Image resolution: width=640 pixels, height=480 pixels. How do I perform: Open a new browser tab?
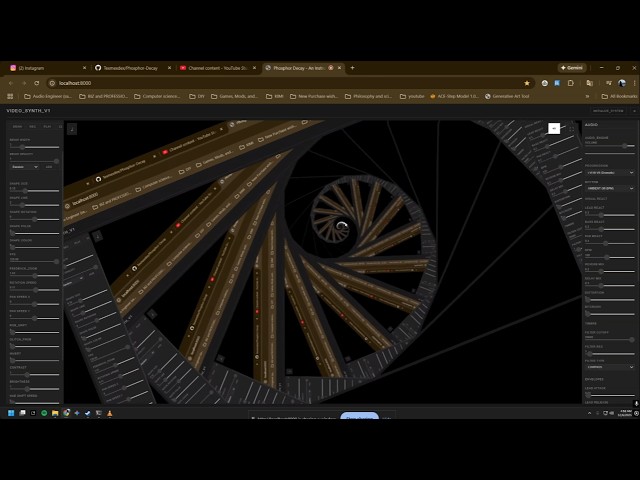click(x=352, y=68)
